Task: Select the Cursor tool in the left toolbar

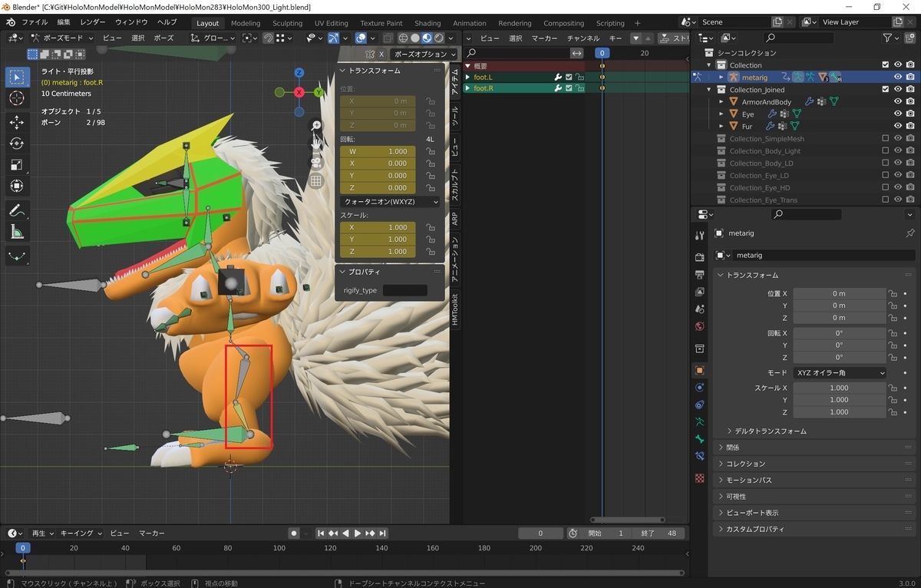Action: pyautogui.click(x=18, y=98)
